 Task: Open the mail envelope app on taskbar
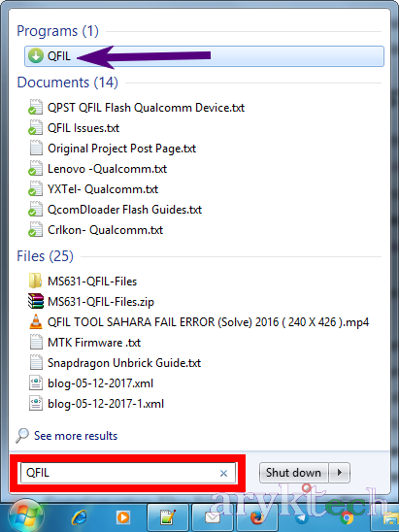[x=213, y=517]
